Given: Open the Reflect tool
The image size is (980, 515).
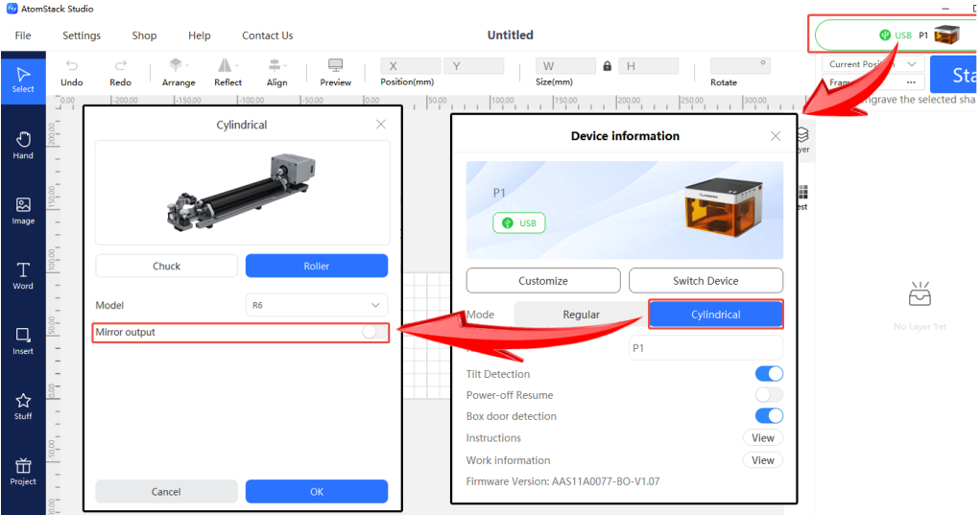Looking at the screenshot, I should [227, 73].
